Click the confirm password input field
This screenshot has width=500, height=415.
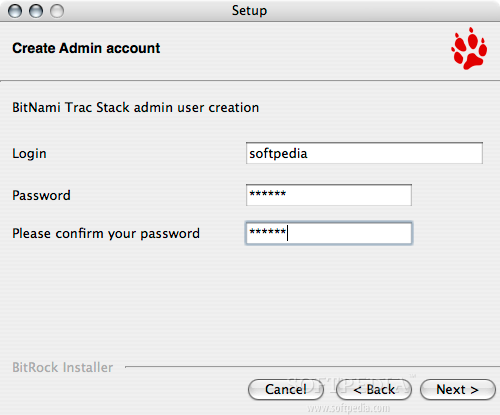pos(329,233)
